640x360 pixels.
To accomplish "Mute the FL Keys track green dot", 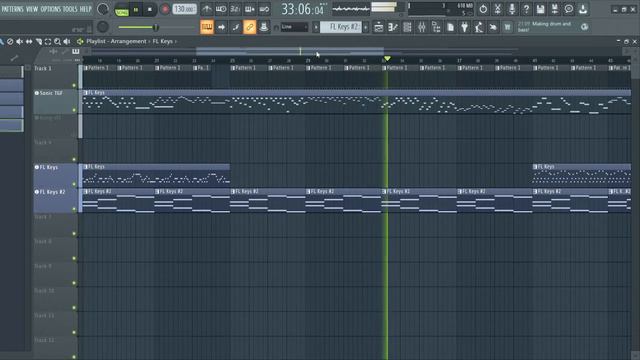I will point(74,184).
